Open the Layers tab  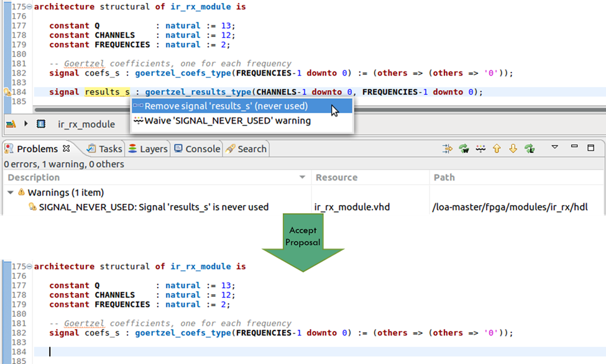tap(149, 149)
